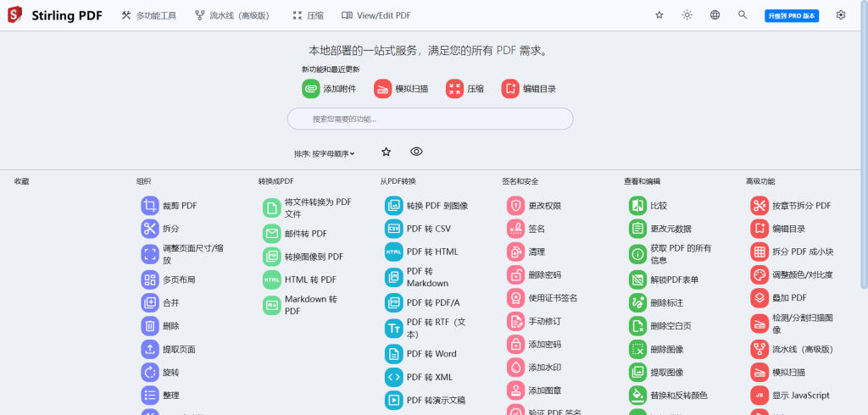Image resolution: width=868 pixels, height=415 pixels.
Task: Click the 添加附件 paperclip icon
Action: click(x=311, y=89)
